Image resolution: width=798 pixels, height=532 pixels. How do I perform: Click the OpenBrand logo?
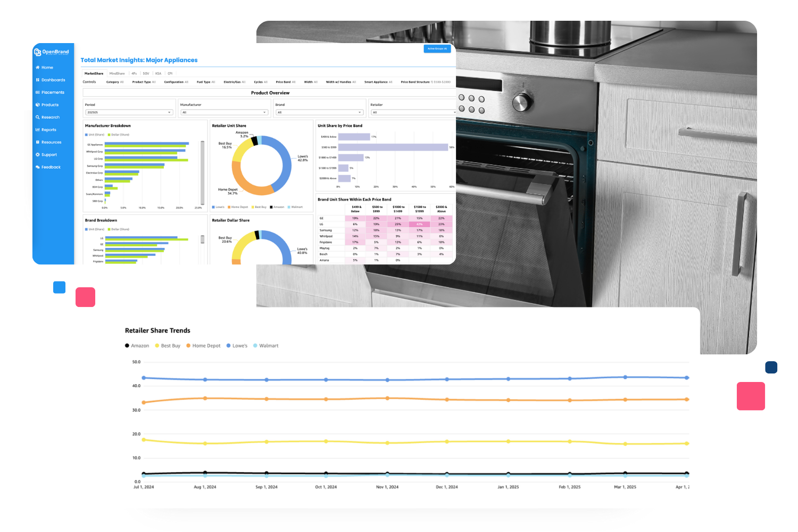coord(52,52)
